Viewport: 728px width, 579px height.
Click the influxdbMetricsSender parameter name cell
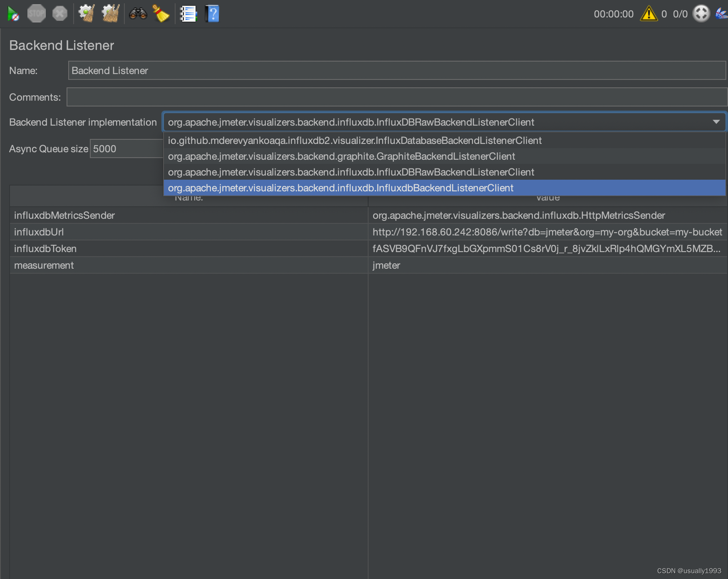click(189, 215)
